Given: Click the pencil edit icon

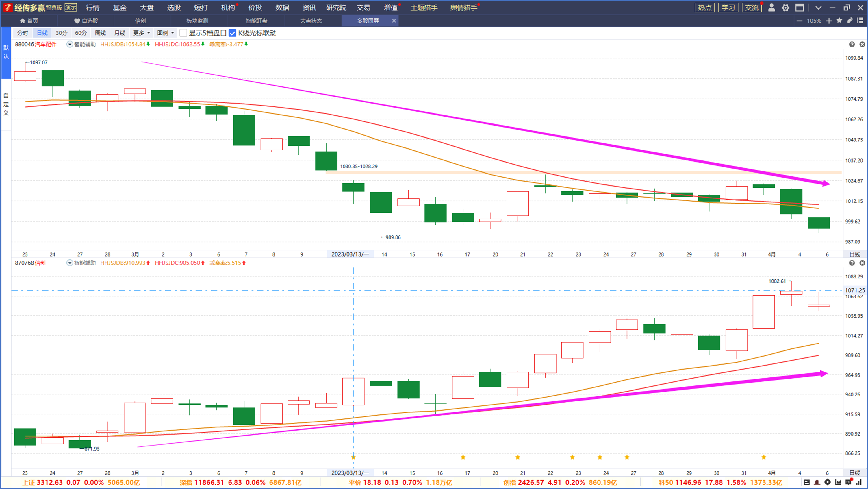Looking at the screenshot, I should point(850,21).
